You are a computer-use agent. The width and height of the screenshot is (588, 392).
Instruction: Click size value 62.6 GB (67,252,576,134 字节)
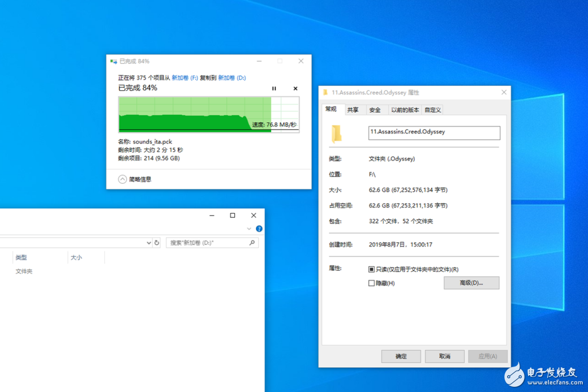(408, 190)
